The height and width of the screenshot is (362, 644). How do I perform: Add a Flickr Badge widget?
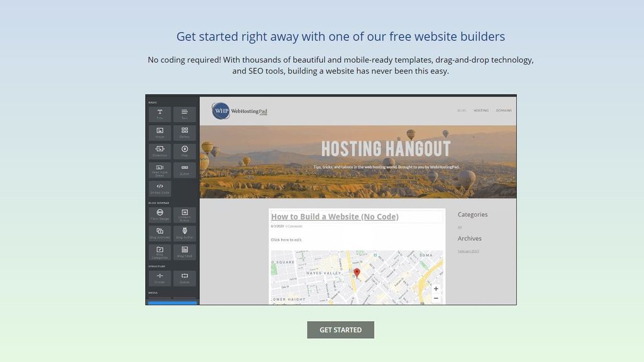[160, 215]
